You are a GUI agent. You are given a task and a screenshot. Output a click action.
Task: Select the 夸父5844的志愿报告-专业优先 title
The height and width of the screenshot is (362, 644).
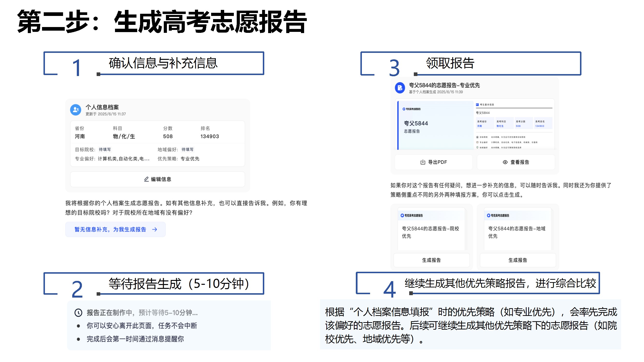tap(444, 85)
